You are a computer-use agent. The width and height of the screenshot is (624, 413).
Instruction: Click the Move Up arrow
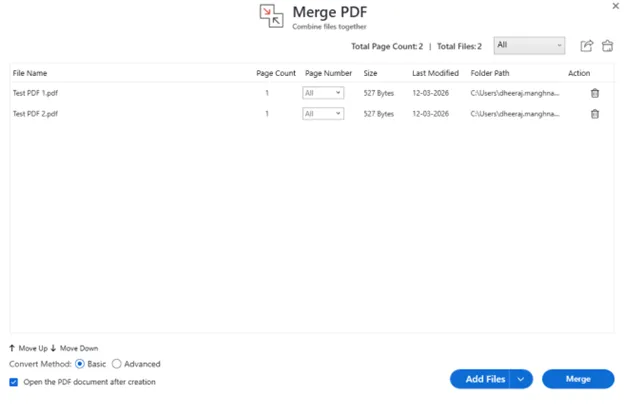[x=13, y=348]
